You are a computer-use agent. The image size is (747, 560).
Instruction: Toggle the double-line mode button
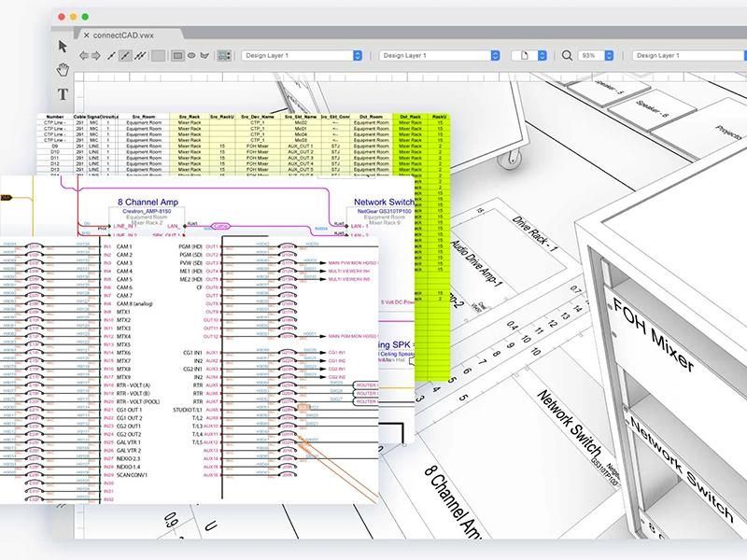[x=140, y=56]
